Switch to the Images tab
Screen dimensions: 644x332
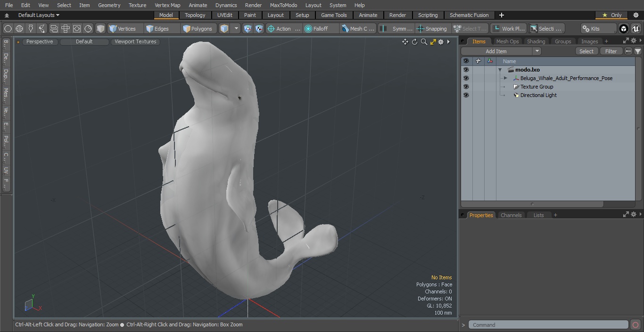click(589, 41)
